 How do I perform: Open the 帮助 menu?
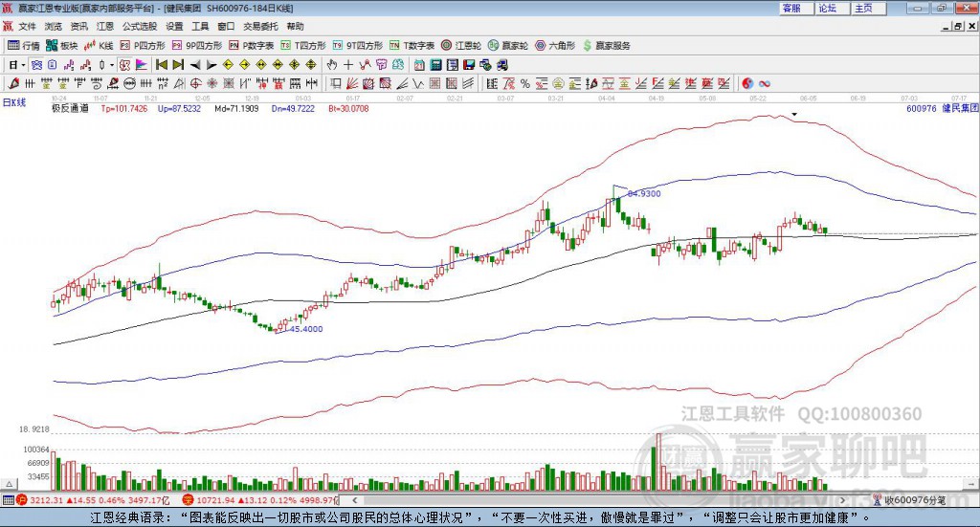coord(295,26)
